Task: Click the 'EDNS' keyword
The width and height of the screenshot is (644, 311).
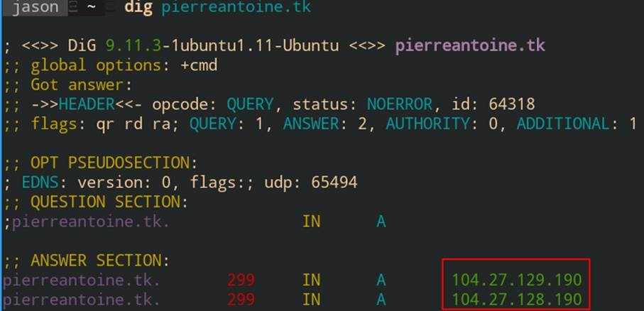Action: point(40,182)
